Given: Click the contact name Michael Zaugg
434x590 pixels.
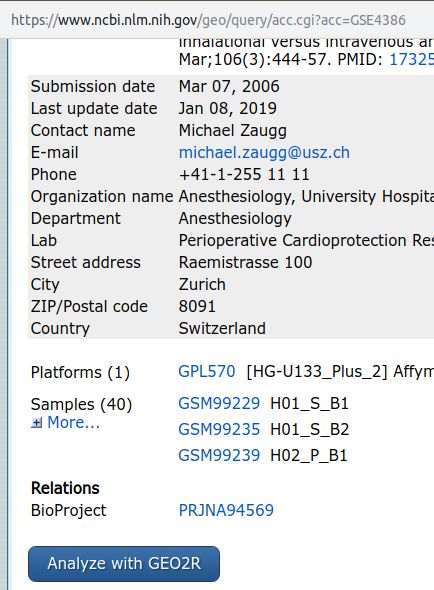Looking at the screenshot, I should [x=233, y=131].
